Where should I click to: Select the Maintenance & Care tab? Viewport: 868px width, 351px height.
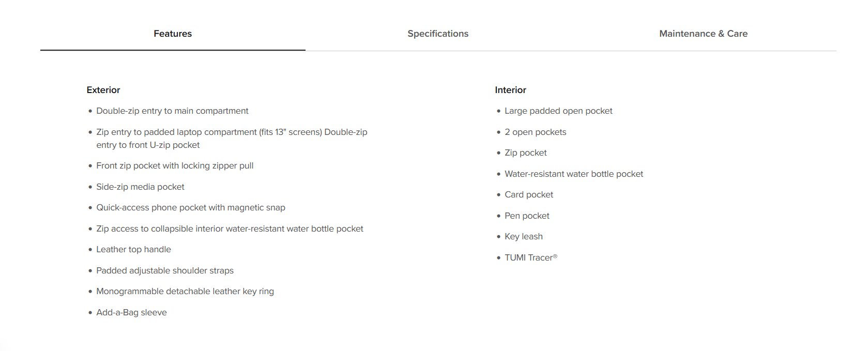(703, 34)
